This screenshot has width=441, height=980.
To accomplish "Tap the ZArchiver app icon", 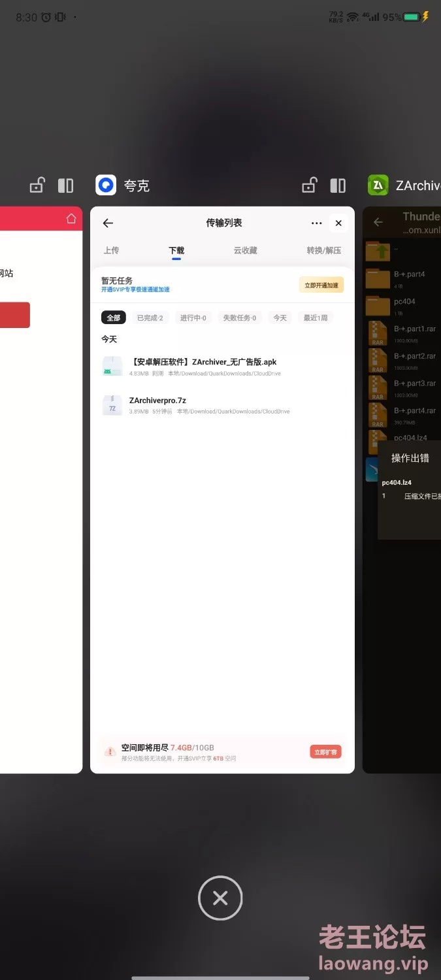I will 378,186.
